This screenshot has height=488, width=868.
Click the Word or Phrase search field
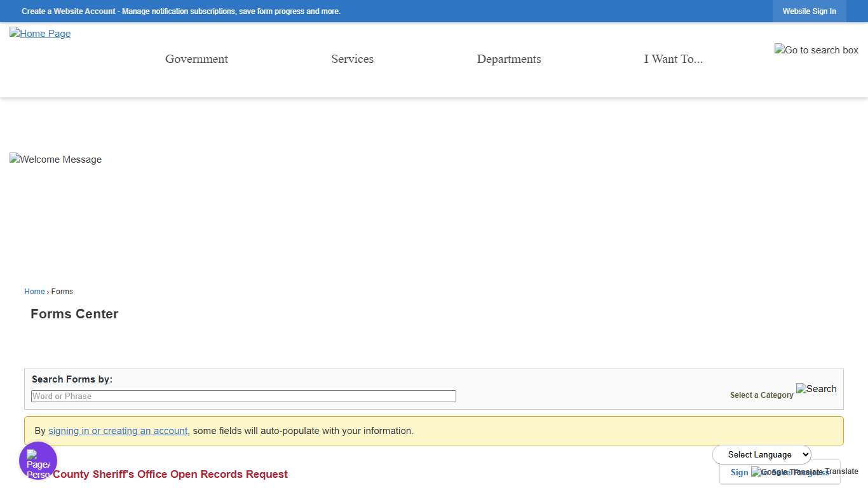[243, 396]
